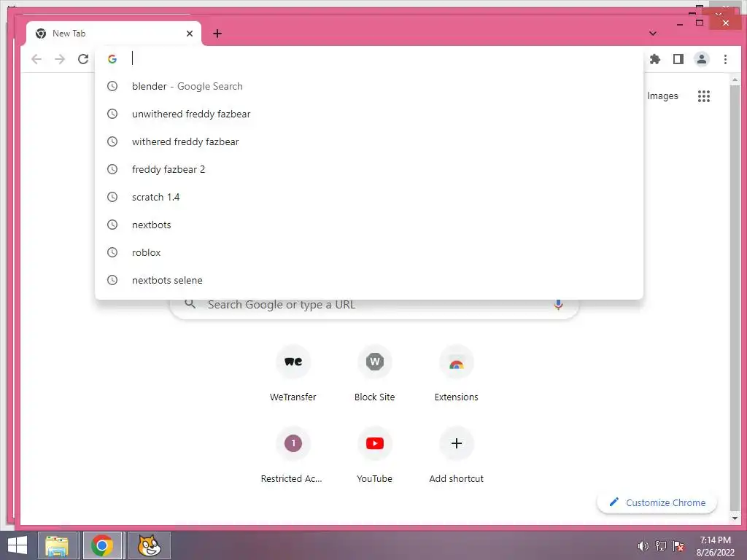Open File Explorer from the taskbar
The image size is (747, 560).
coord(57,545)
